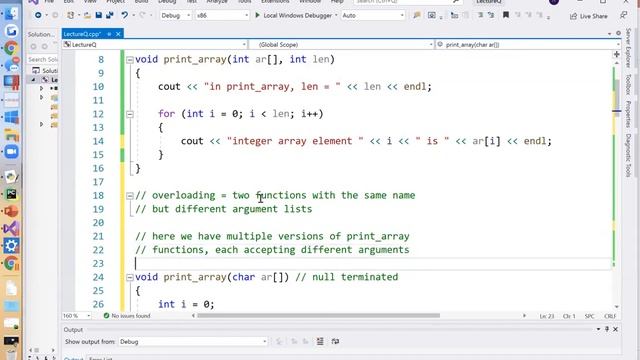Click the Live Share button

click(x=589, y=16)
